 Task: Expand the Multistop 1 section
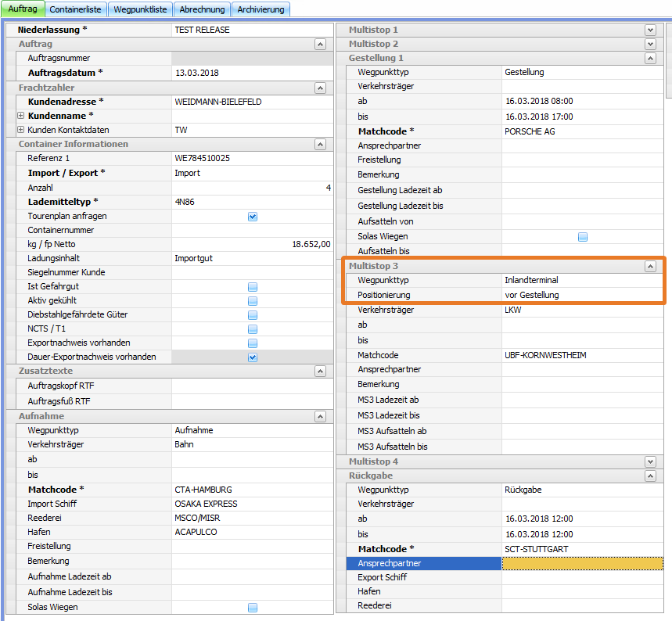click(650, 30)
